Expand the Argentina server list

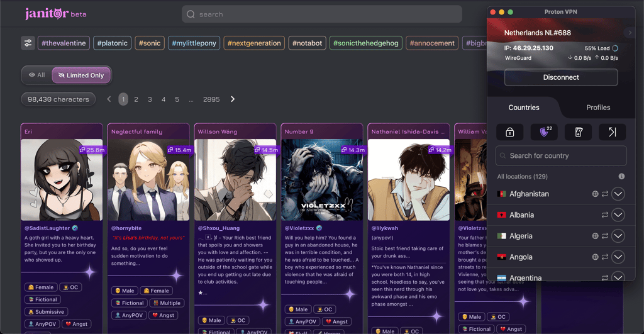click(x=618, y=277)
